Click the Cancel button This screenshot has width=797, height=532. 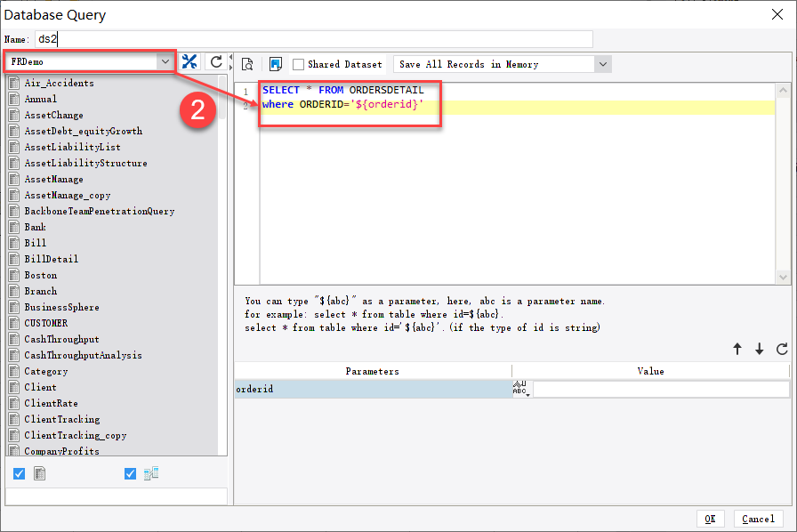point(757,519)
